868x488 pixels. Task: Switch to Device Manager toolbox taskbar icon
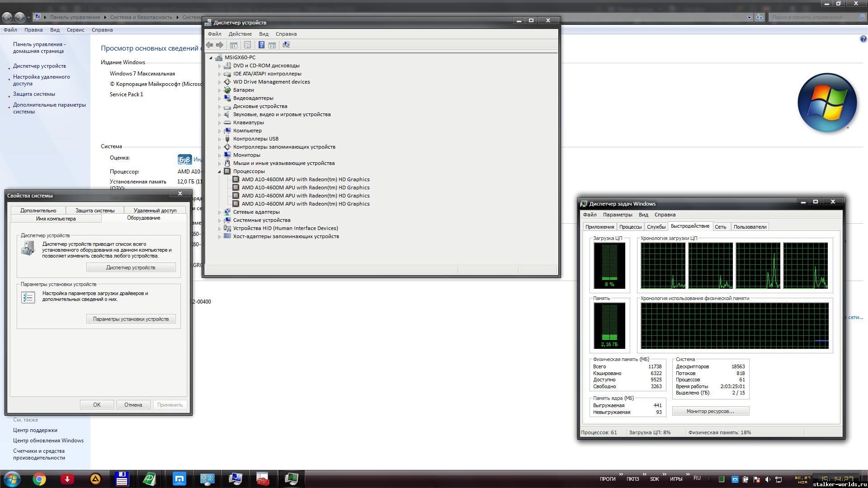(x=263, y=479)
